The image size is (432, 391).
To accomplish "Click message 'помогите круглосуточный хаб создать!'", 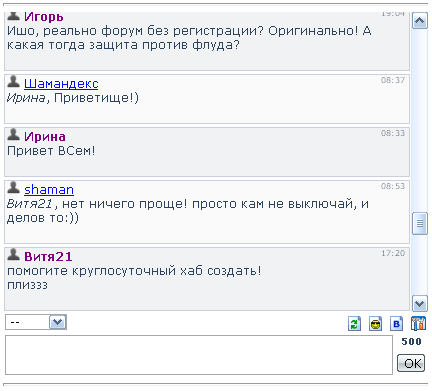I will 134,271.
